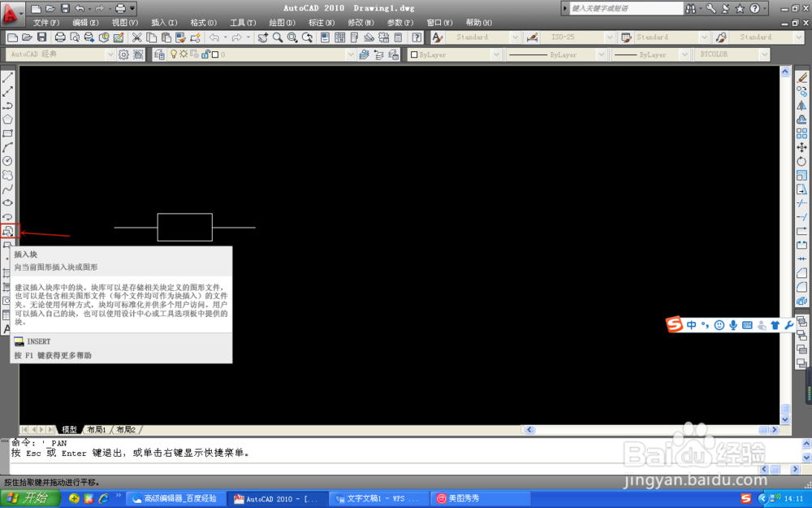
Task: Select the Revision Cloud tool
Action: 8,176
